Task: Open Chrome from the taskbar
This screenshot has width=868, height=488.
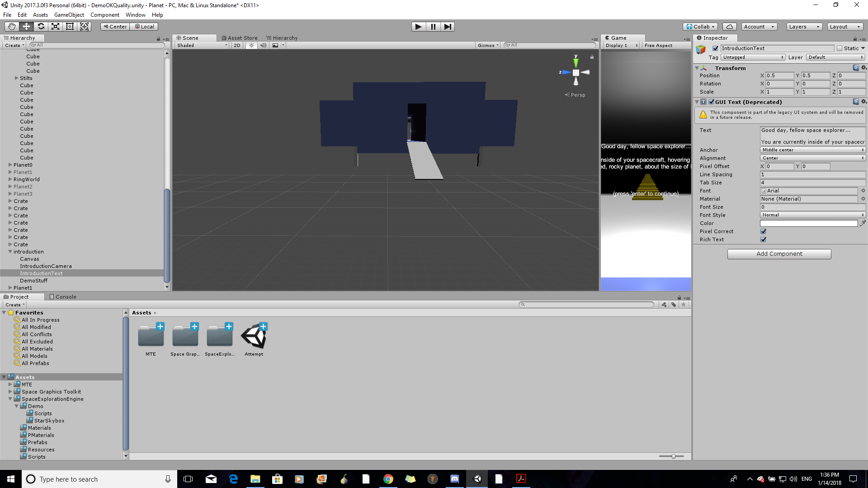Action: point(388,479)
